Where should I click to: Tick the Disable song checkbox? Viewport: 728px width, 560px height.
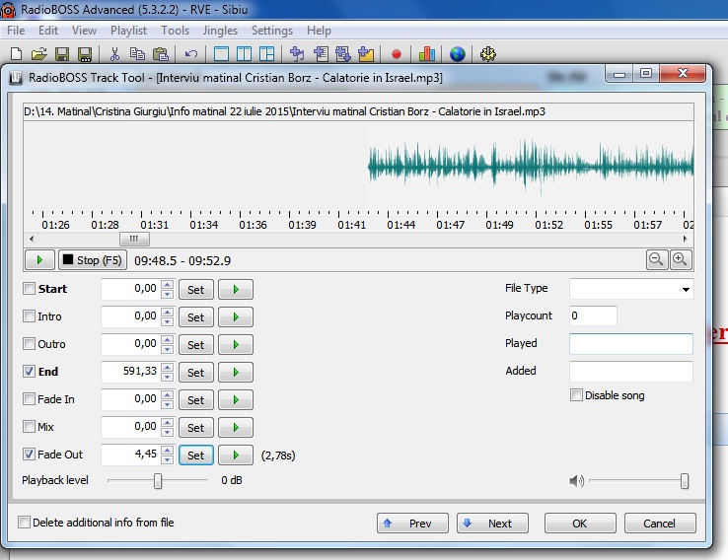(576, 395)
